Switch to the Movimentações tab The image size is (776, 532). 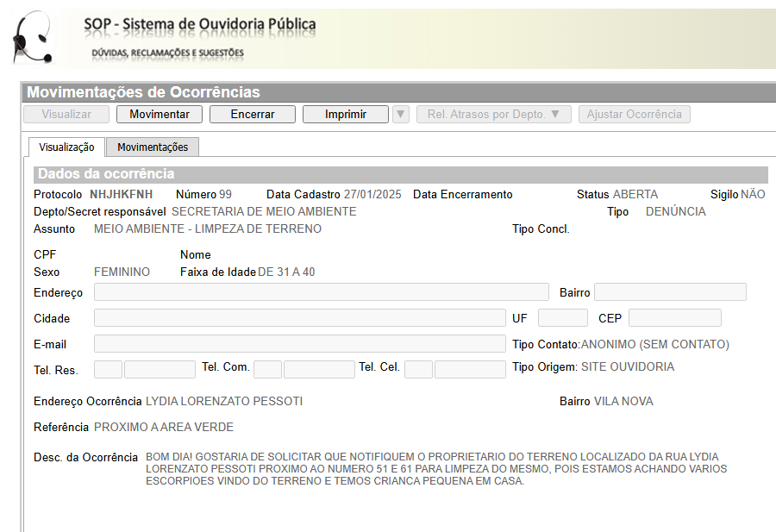[x=152, y=147]
